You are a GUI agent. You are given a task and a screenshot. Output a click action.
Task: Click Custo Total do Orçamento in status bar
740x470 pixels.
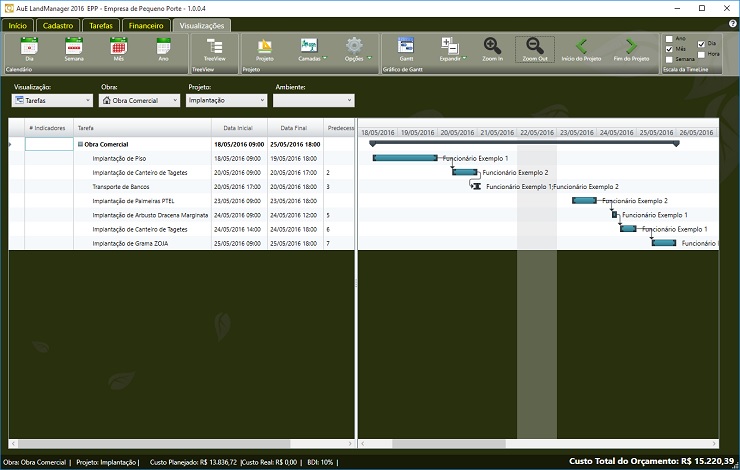click(652, 461)
